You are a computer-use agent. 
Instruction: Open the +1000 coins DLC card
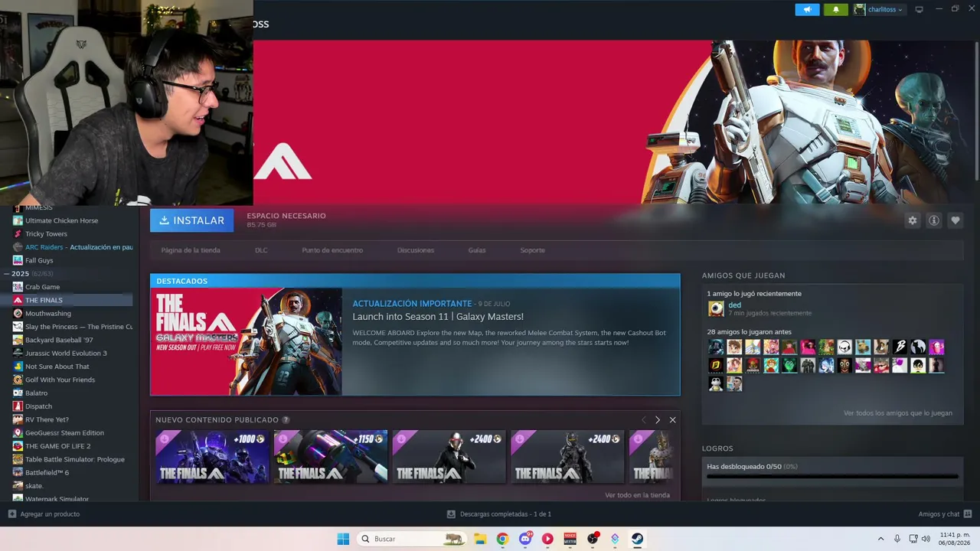(212, 457)
